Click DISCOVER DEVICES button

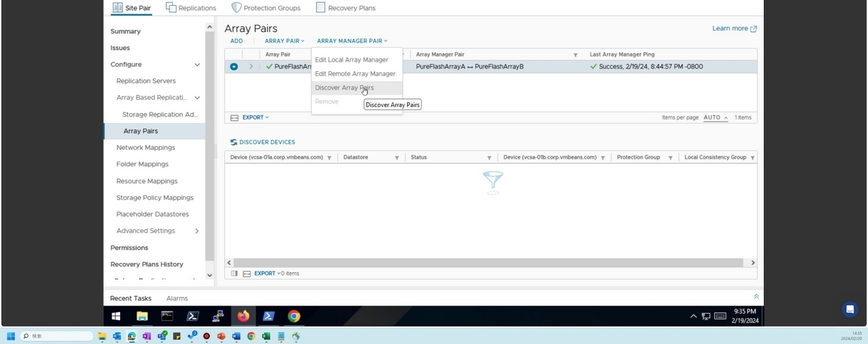263,142
